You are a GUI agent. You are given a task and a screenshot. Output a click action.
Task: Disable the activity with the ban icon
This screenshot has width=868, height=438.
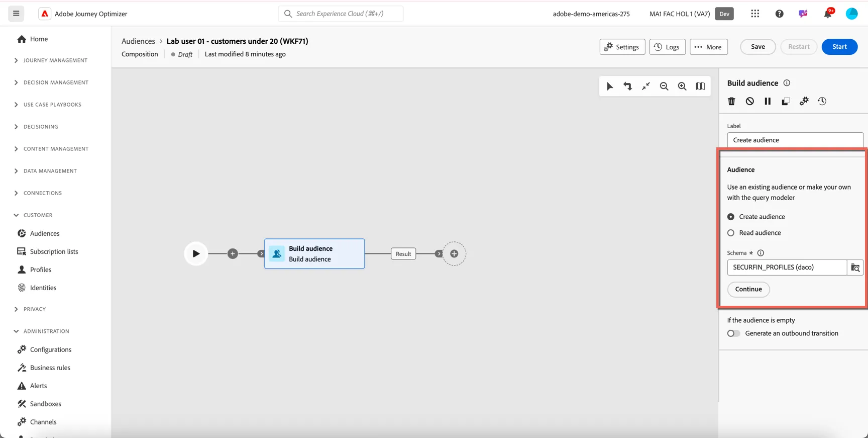click(x=749, y=101)
